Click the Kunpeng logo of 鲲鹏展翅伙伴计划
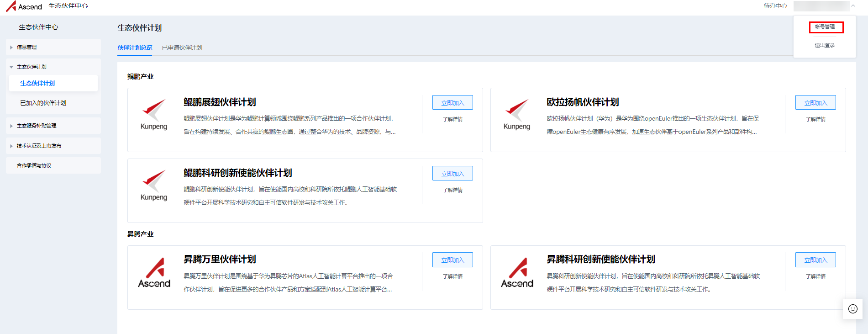The width and height of the screenshot is (868, 334). [154, 115]
